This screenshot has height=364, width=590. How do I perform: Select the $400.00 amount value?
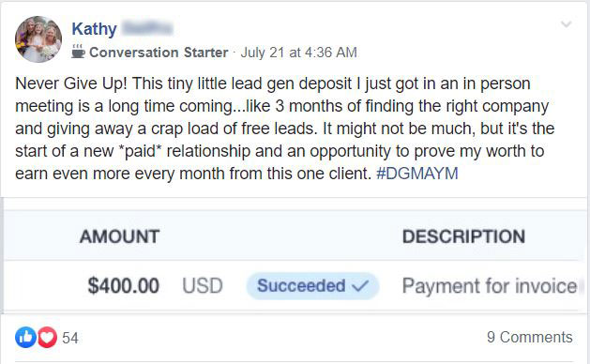pyautogui.click(x=124, y=285)
